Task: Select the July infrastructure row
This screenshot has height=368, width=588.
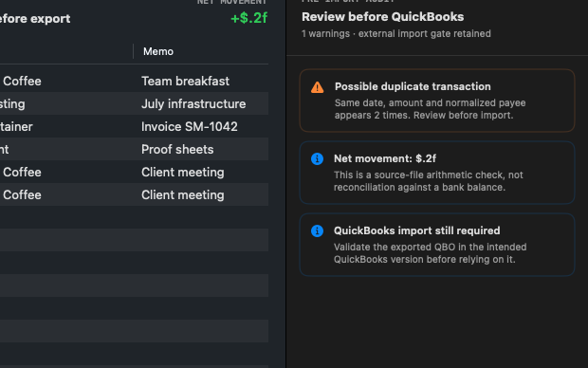Action: point(134,104)
